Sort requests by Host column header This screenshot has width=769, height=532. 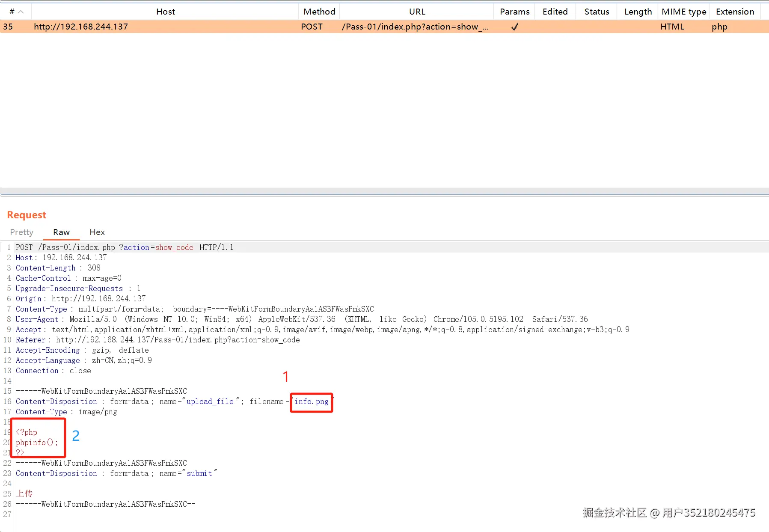166,12
